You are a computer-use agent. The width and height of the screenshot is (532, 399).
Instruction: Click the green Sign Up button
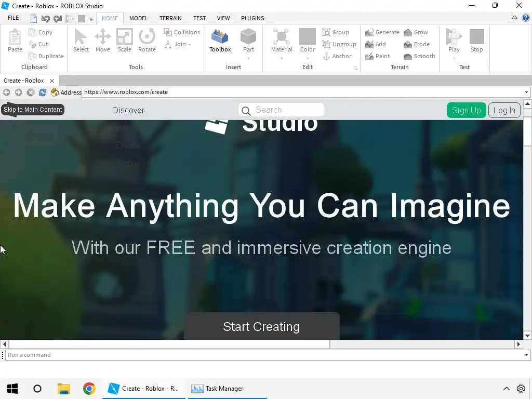[466, 110]
